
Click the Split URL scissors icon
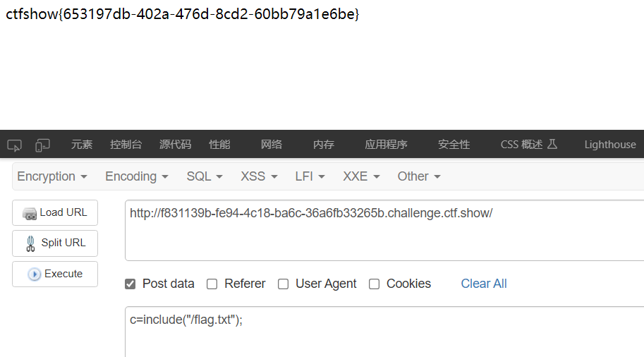click(30, 243)
